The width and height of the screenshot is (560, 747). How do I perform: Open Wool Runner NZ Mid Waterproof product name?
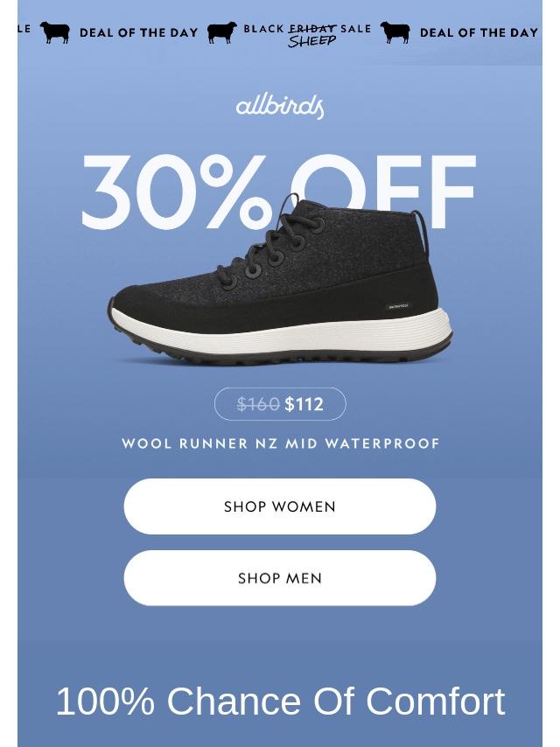(x=280, y=443)
